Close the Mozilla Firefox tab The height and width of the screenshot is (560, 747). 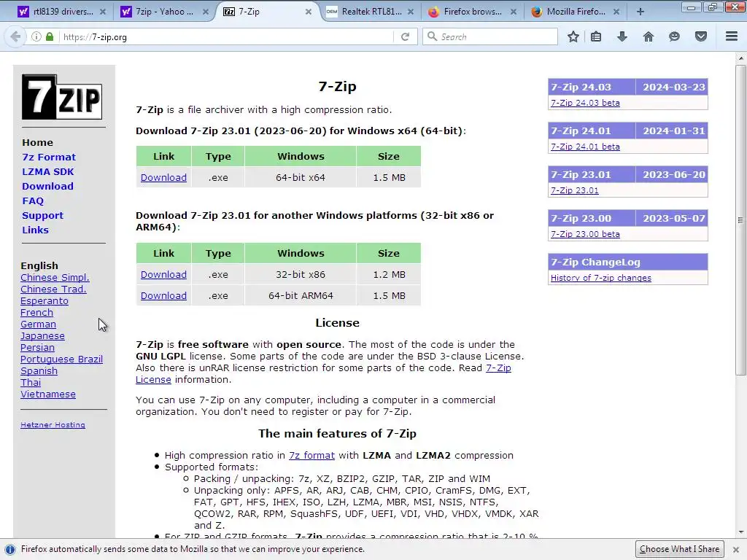pyautogui.click(x=616, y=12)
